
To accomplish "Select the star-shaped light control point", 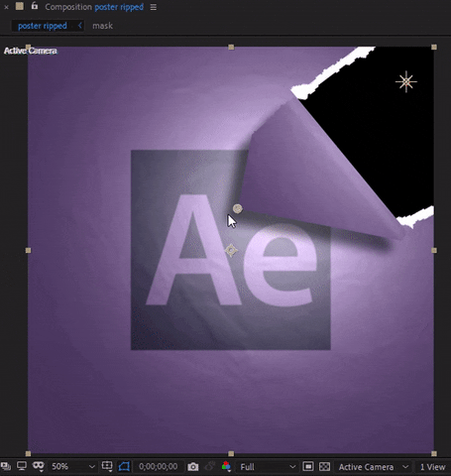I will (406, 81).
